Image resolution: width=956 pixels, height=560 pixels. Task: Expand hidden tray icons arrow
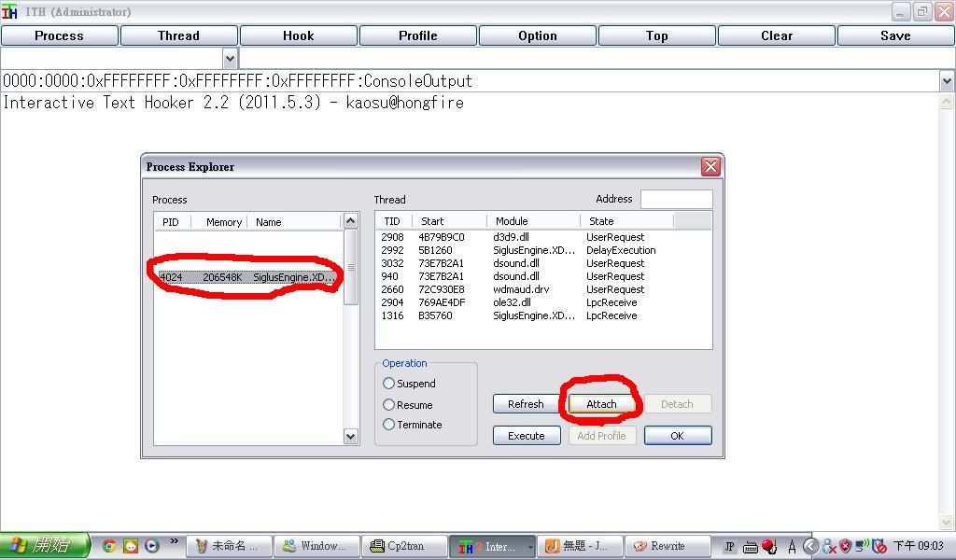(x=810, y=547)
